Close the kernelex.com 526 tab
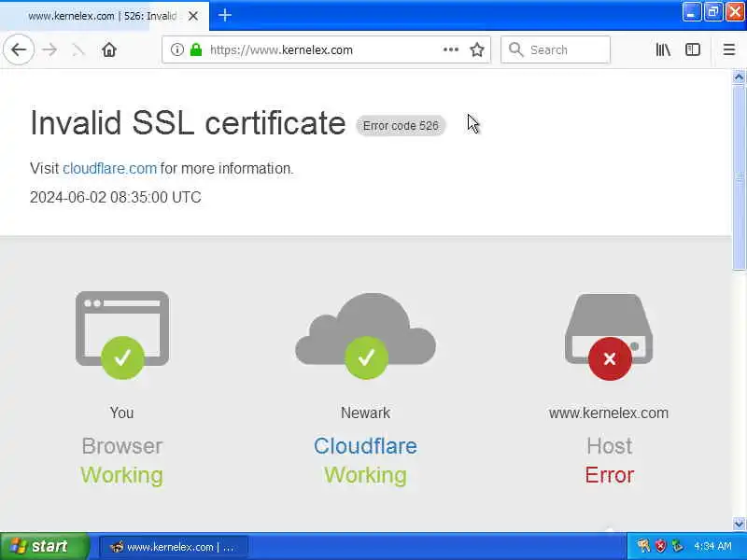 pyautogui.click(x=193, y=16)
